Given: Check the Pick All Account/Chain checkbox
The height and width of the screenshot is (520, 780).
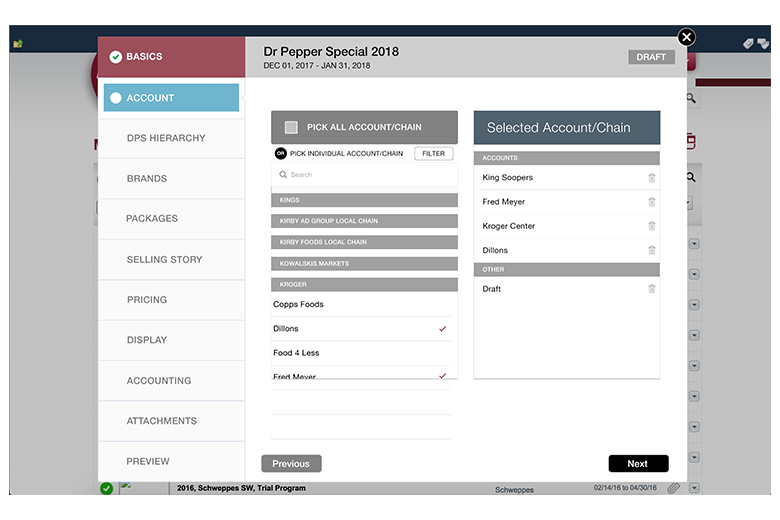Looking at the screenshot, I should (291, 127).
